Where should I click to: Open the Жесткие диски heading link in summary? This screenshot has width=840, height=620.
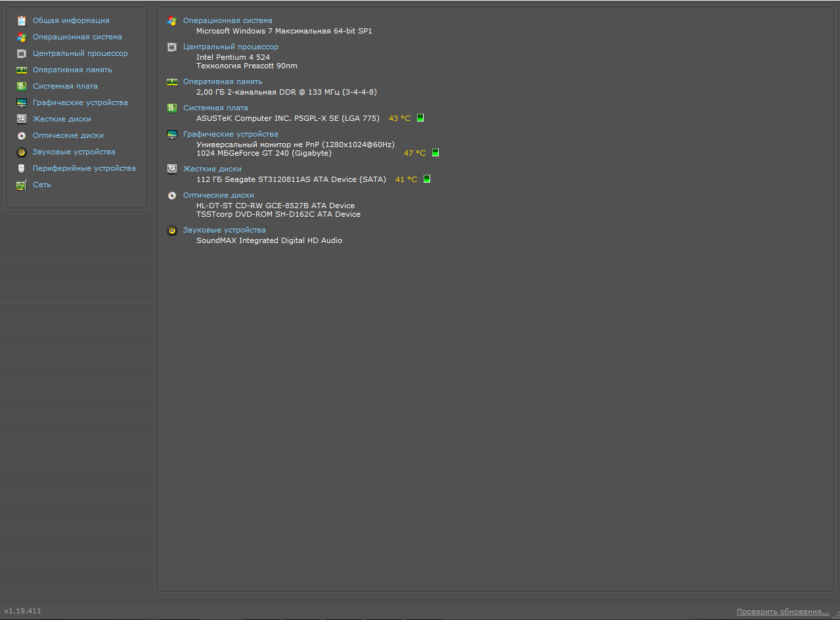[x=212, y=169]
